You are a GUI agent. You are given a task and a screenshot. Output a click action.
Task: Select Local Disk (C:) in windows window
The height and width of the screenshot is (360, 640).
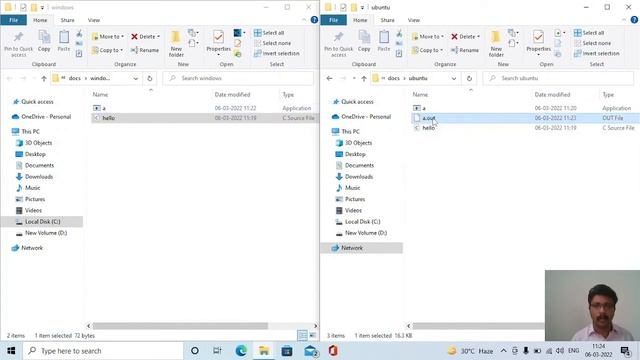point(42,222)
